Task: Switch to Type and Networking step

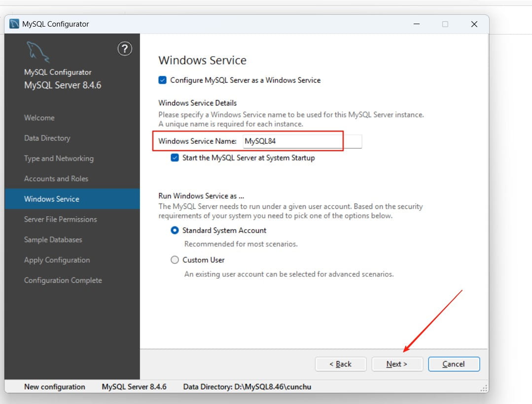Action: click(x=59, y=159)
